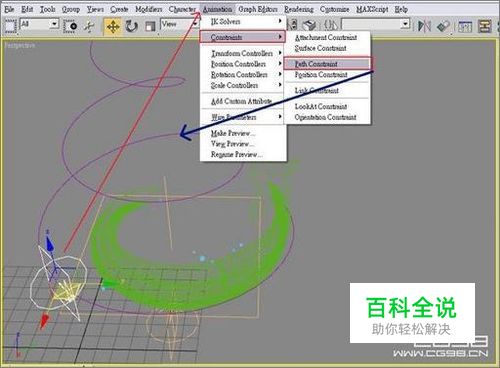The image size is (500, 368).
Task: Toggle the window/crossing selection icon
Action: click(70, 26)
